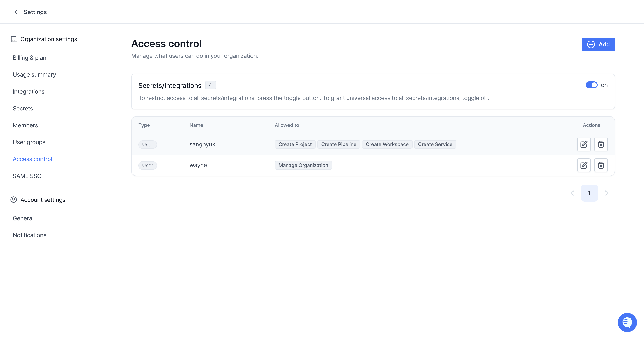
Task: Toggle off Secrets/Integrations access restriction
Action: click(591, 85)
